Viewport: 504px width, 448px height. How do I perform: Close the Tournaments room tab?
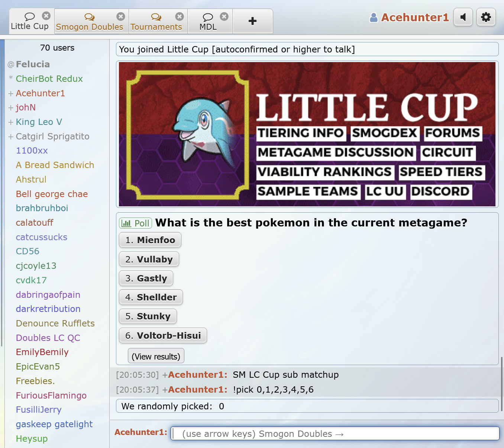click(180, 16)
